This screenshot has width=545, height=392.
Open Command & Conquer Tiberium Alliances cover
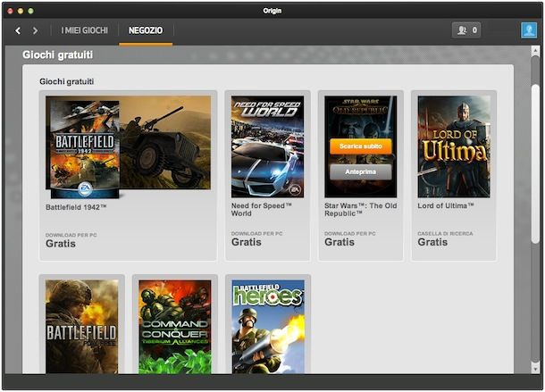(175, 327)
